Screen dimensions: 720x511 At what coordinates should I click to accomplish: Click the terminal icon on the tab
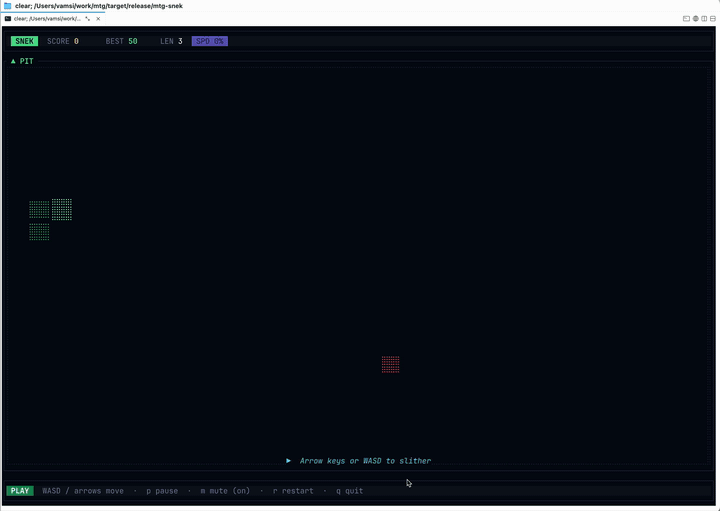point(8,19)
